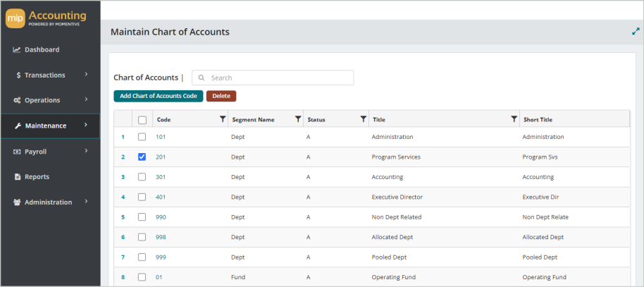Click the red Delete button
Screen dimensions: 644x287
tap(221, 96)
